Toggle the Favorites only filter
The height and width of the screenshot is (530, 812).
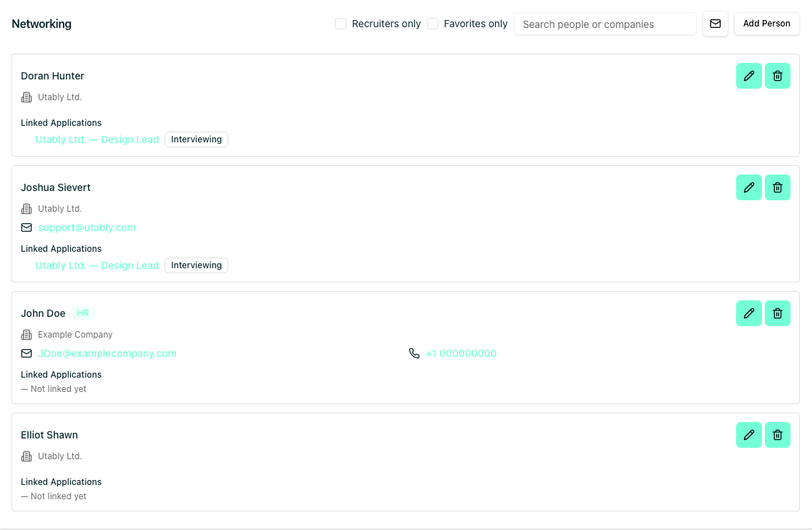coord(433,24)
